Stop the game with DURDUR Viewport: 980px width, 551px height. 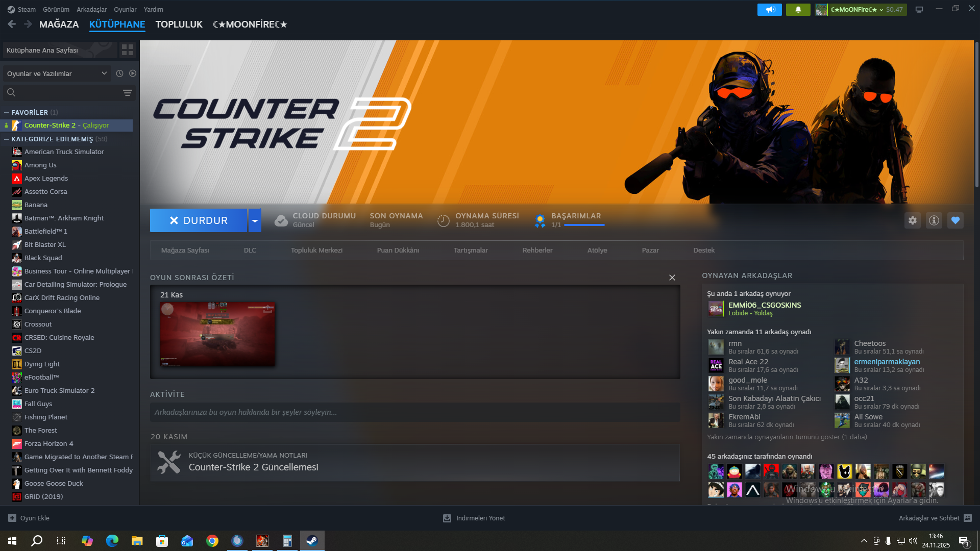[x=199, y=220]
